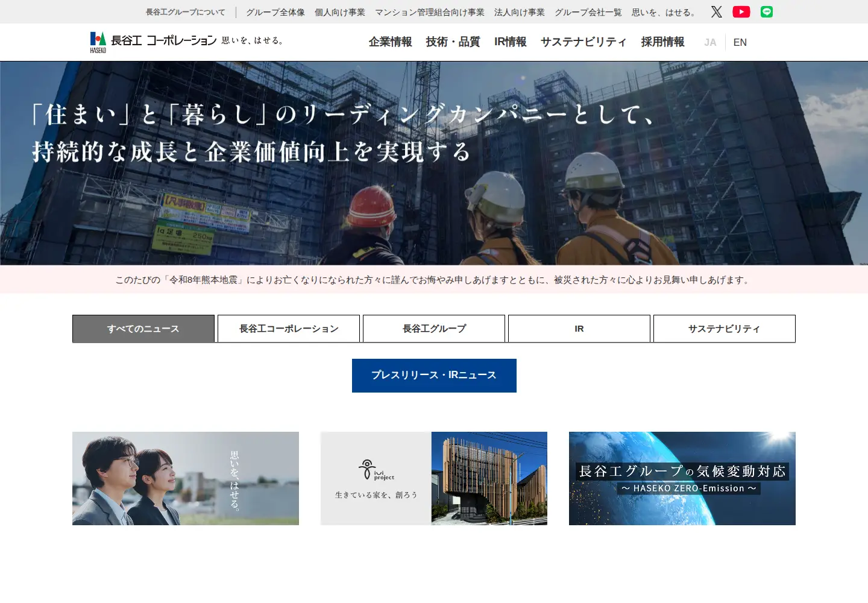
Task: Select the サステナビリティ news tab
Action: [725, 329]
